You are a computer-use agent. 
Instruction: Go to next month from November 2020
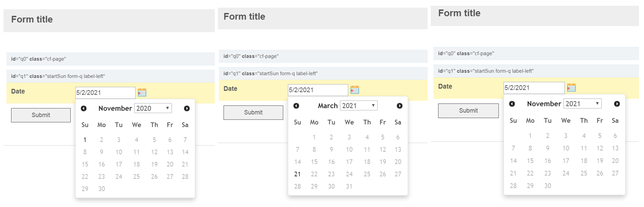click(x=187, y=108)
